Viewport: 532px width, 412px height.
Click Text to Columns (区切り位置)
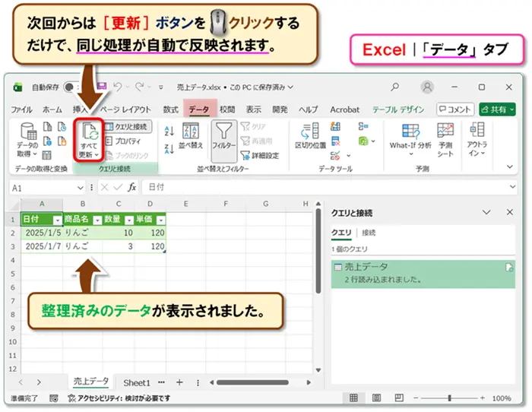tap(310, 136)
